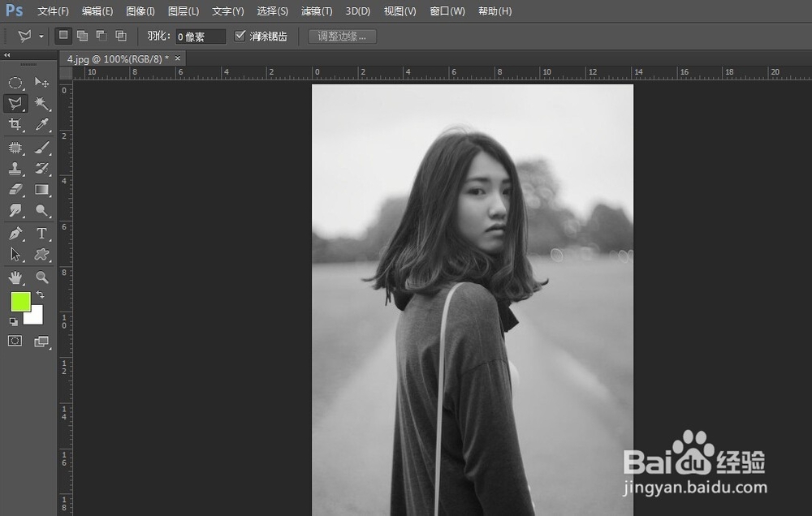Choose Add to Selection mode
The height and width of the screenshot is (516, 812).
click(x=82, y=36)
